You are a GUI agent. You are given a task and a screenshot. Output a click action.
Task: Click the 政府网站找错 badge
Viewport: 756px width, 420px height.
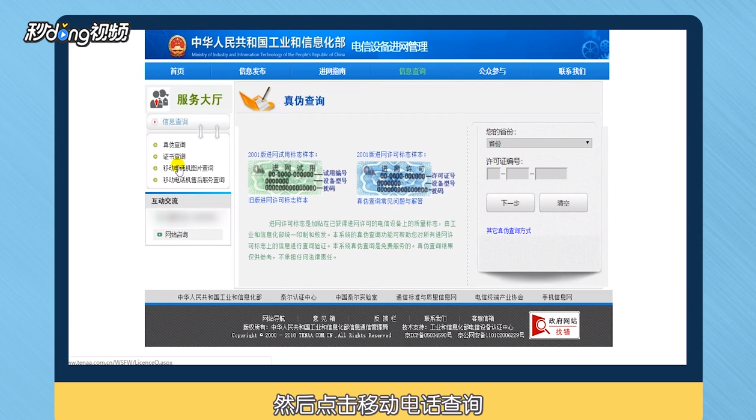[x=554, y=325]
